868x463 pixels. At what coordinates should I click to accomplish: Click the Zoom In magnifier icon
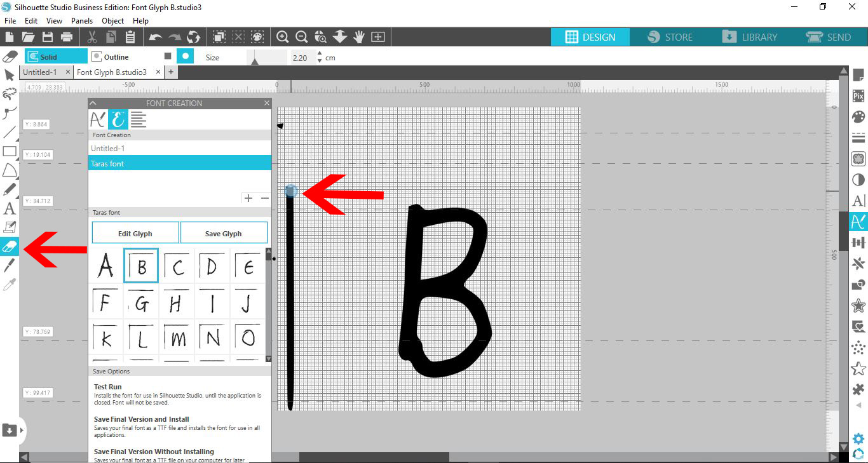(283, 37)
